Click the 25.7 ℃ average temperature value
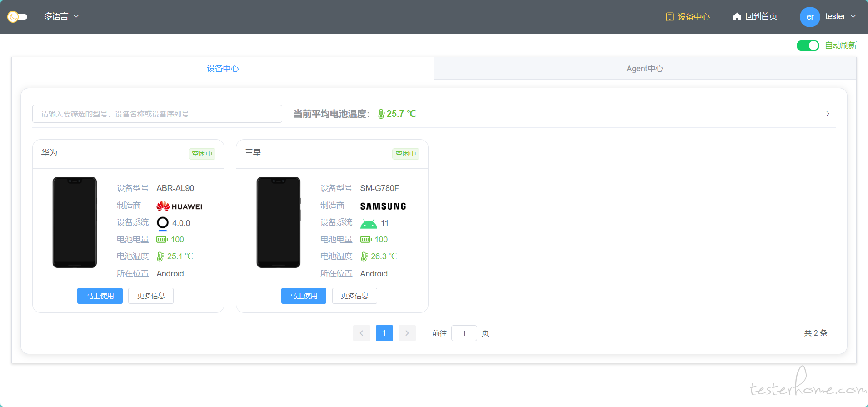868x407 pixels. coord(401,114)
